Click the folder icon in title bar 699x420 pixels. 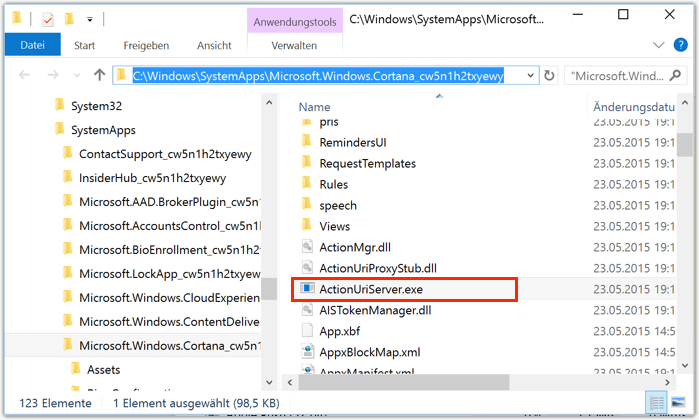17,18
